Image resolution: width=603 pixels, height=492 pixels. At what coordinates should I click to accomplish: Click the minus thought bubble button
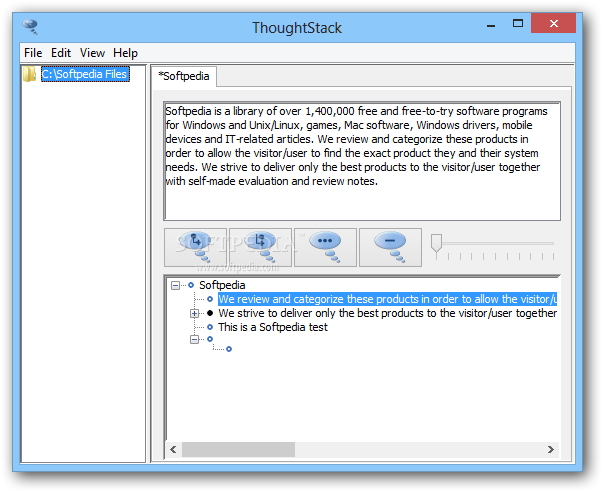tap(390, 247)
